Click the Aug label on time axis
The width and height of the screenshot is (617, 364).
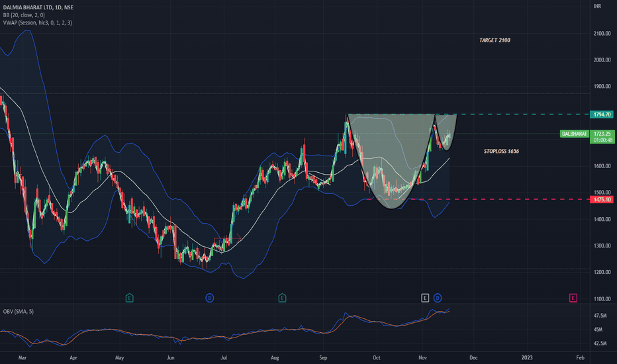coord(275,357)
